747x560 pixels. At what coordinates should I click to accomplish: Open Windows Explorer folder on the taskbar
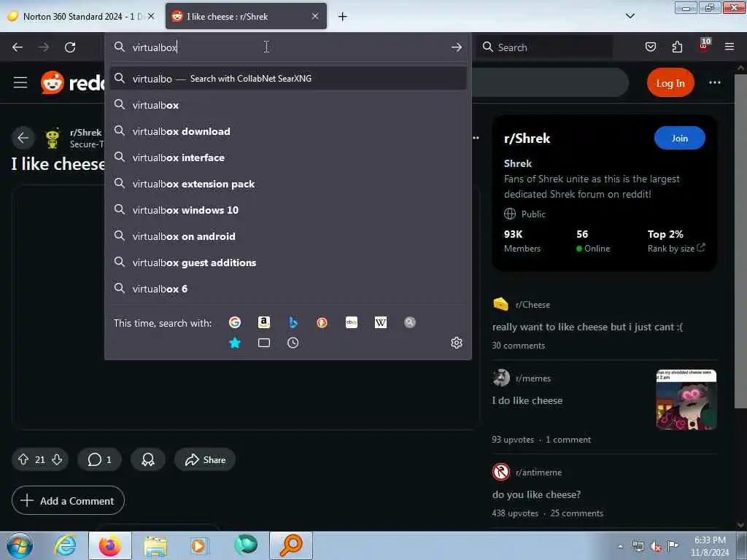155,545
